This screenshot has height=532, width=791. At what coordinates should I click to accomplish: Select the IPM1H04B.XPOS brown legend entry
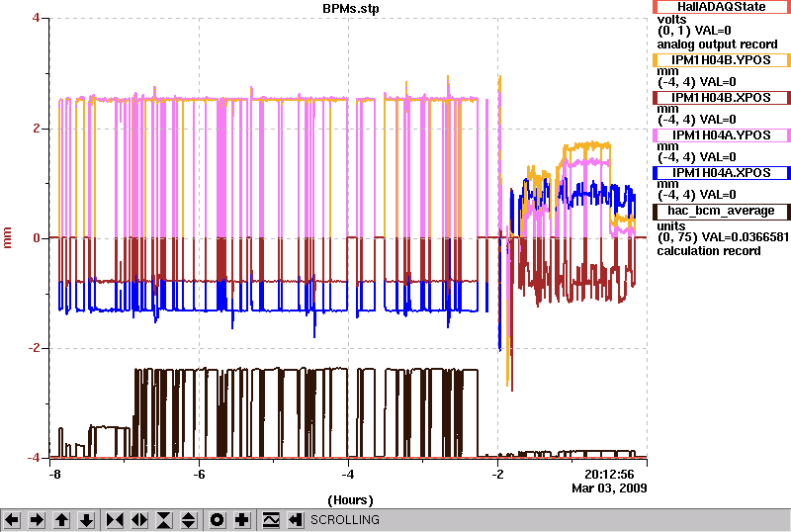pyautogui.click(x=722, y=98)
